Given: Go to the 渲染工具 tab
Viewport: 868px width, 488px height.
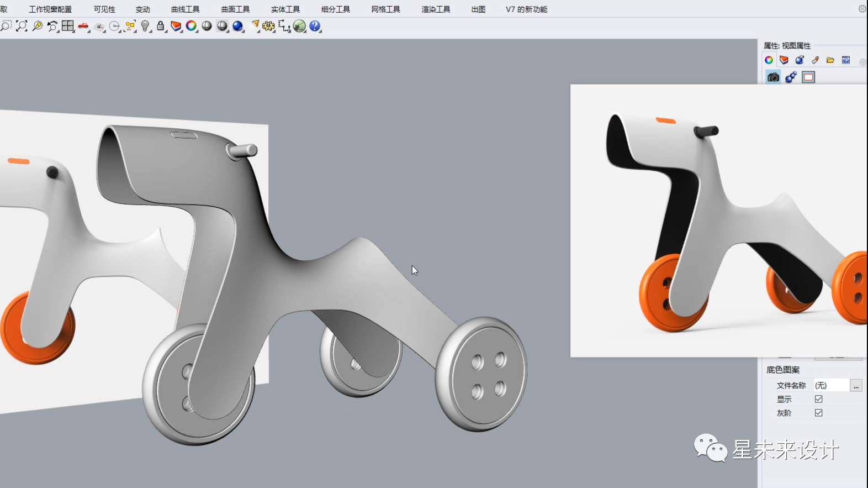Looking at the screenshot, I should point(436,9).
